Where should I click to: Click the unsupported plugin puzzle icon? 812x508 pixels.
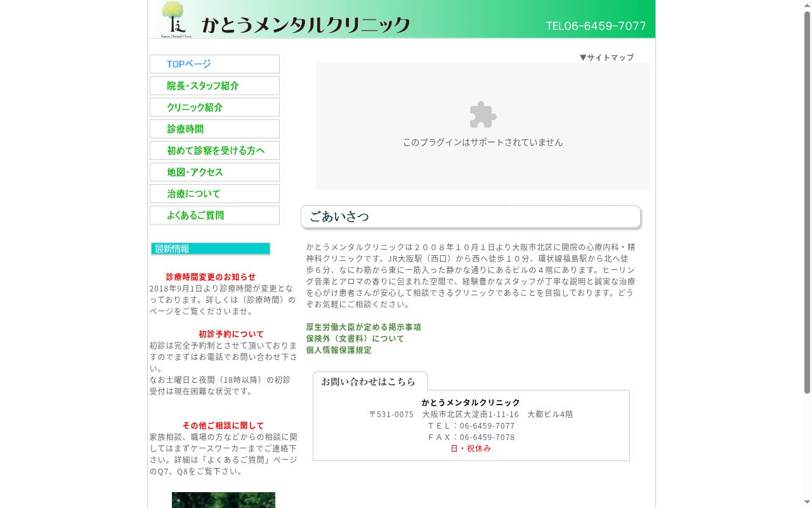click(483, 115)
